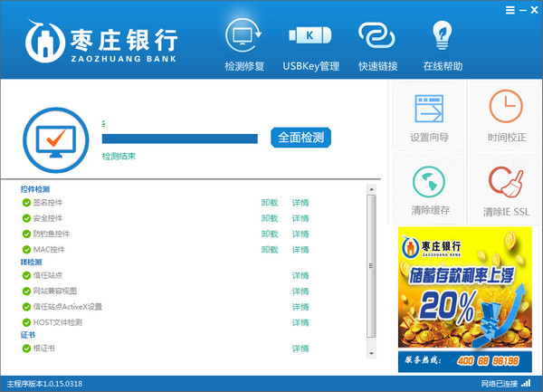This screenshot has height=392, width=543.
Task: View 详情 for 网站兼容视图
Action: [300, 292]
